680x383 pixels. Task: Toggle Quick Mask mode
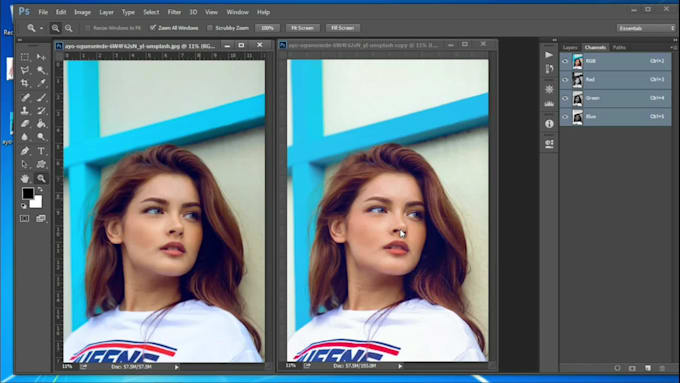[25, 218]
